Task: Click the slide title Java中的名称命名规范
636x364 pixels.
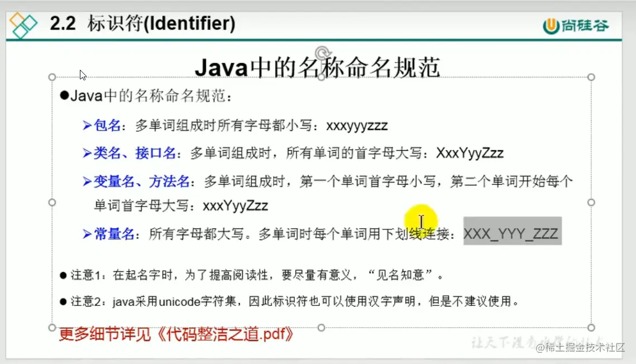Action: pyautogui.click(x=317, y=67)
